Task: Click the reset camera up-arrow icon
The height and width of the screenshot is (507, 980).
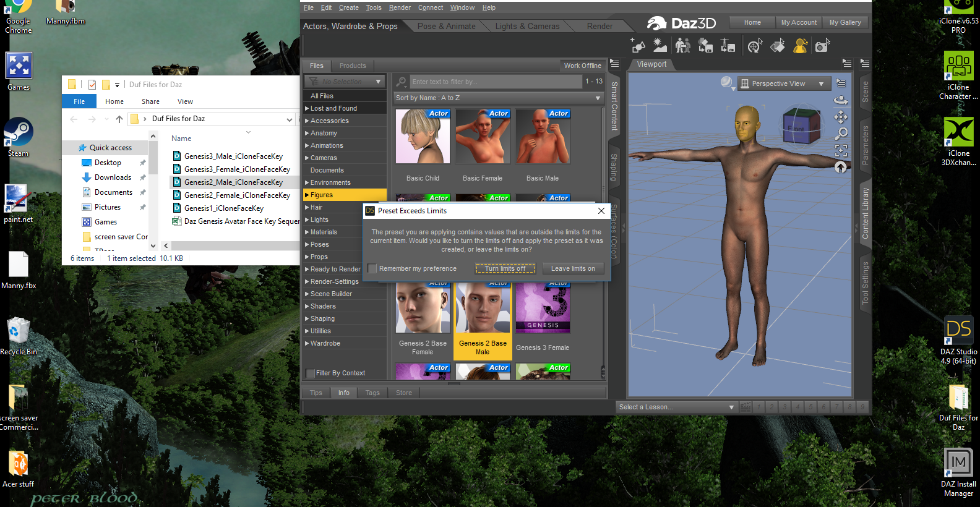Action: click(841, 167)
